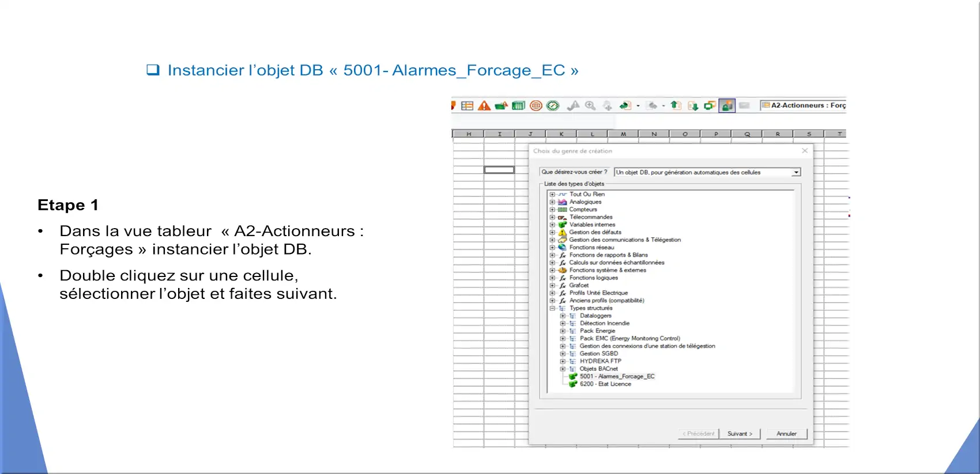The height and width of the screenshot is (474, 980).
Task: Click column header Q in spreadsheet
Action: pos(747,134)
